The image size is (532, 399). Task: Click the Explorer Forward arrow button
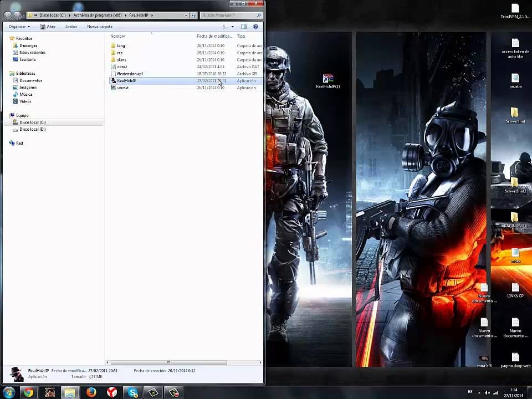[x=17, y=16]
